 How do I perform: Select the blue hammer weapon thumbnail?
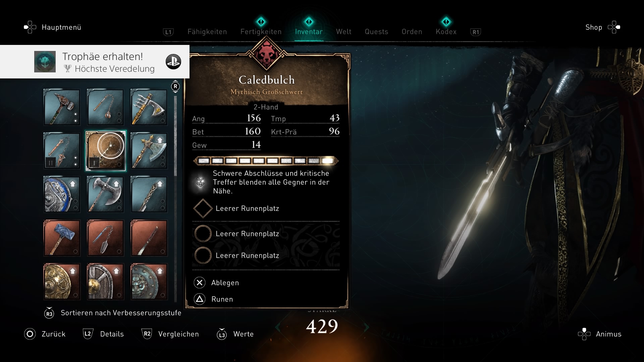click(62, 238)
